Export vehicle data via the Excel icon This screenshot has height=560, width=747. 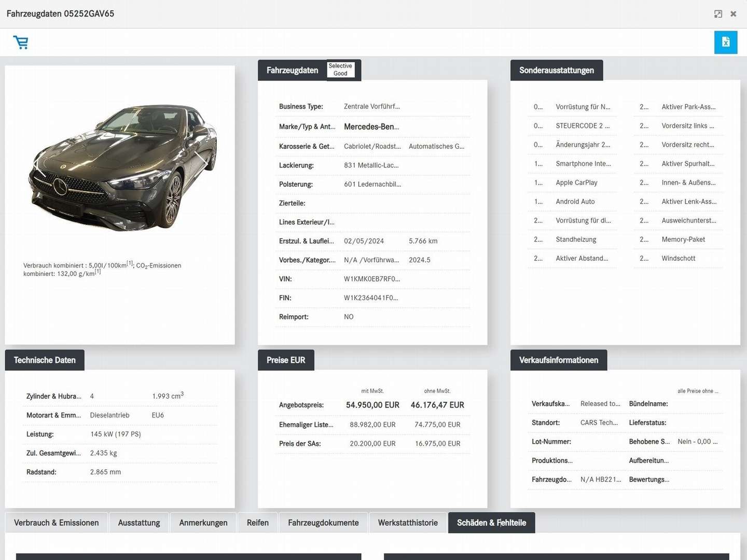[726, 42]
